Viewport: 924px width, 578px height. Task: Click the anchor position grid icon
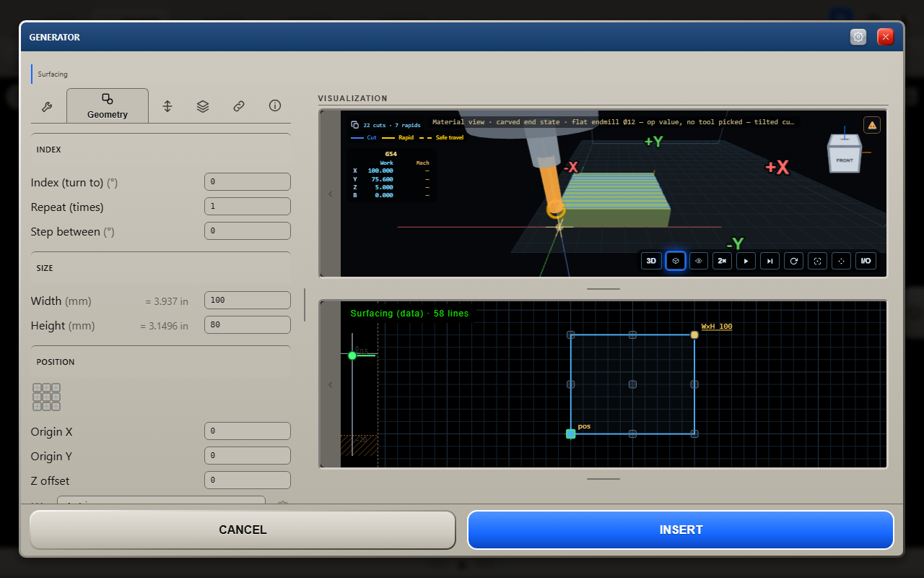coord(46,397)
